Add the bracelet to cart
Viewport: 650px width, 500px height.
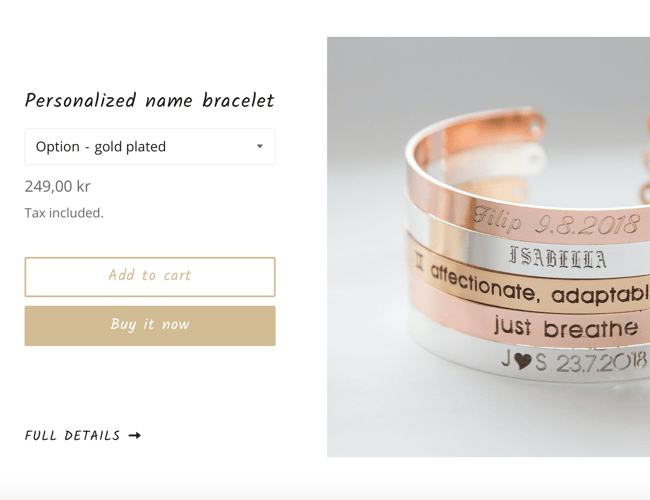pyautogui.click(x=150, y=277)
